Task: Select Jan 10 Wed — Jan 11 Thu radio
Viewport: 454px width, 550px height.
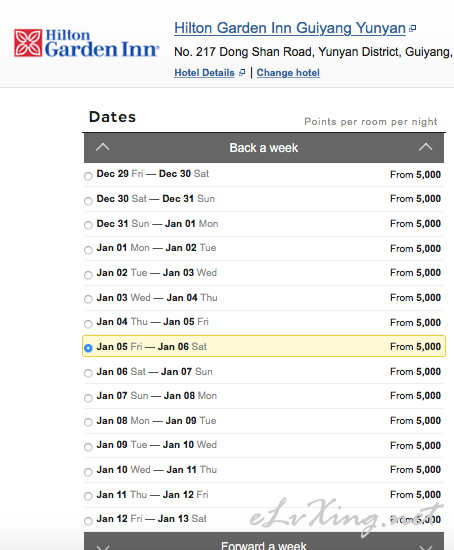Action: click(88, 472)
